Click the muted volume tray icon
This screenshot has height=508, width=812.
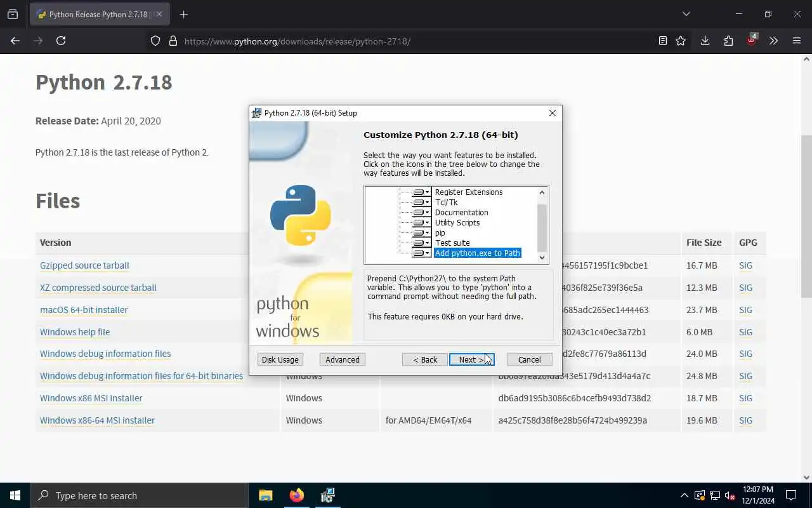(x=730, y=495)
